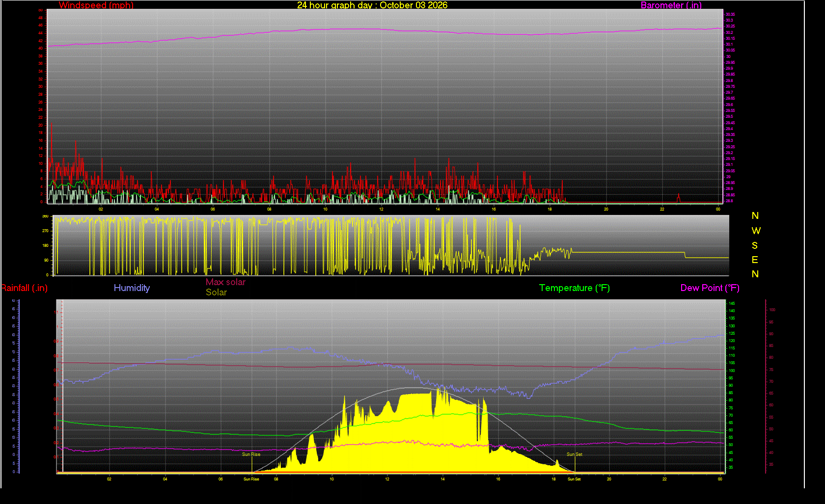This screenshot has height=504, width=825.
Task: Click the 90 degree label on wind direction axis
Action: (46, 260)
